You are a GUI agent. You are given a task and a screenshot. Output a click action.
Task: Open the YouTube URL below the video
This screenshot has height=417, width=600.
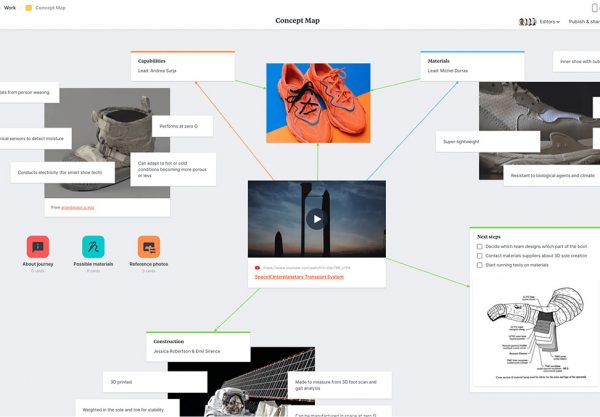click(x=307, y=268)
